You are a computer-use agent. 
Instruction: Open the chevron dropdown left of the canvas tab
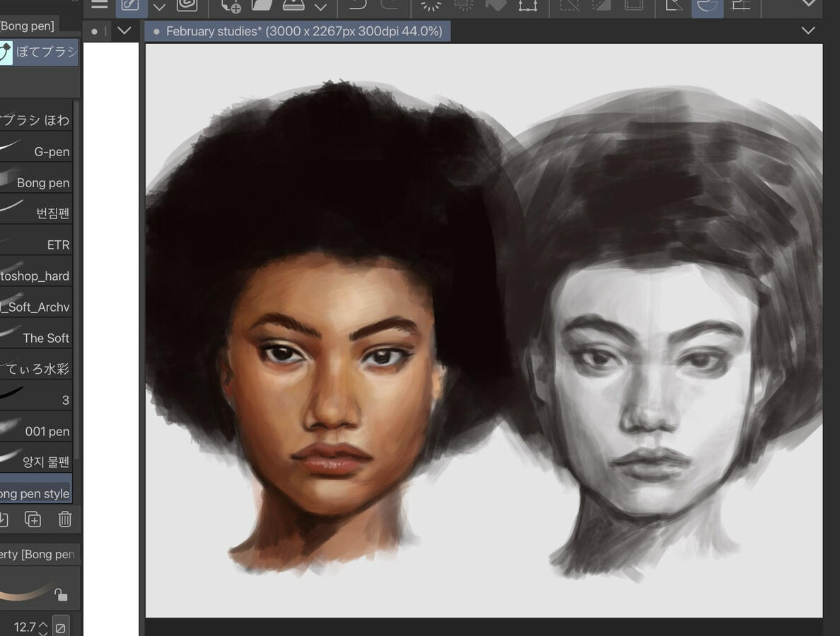tap(124, 31)
